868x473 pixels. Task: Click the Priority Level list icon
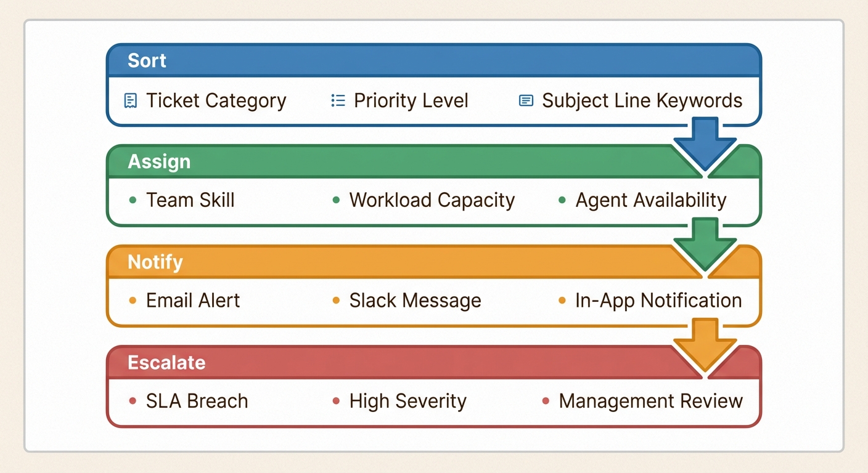(x=338, y=101)
